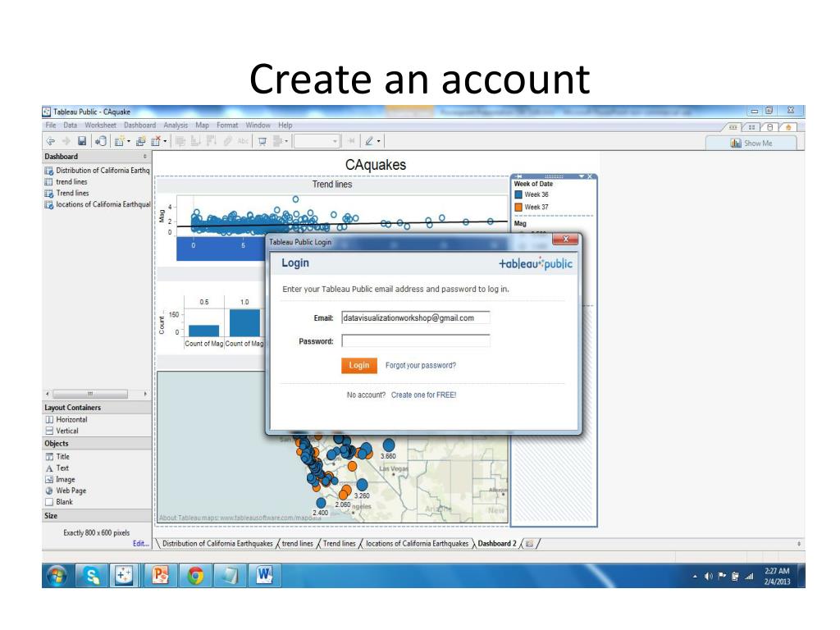Click into the Password input field
This screenshot has width=840, height=630.
[x=416, y=340]
